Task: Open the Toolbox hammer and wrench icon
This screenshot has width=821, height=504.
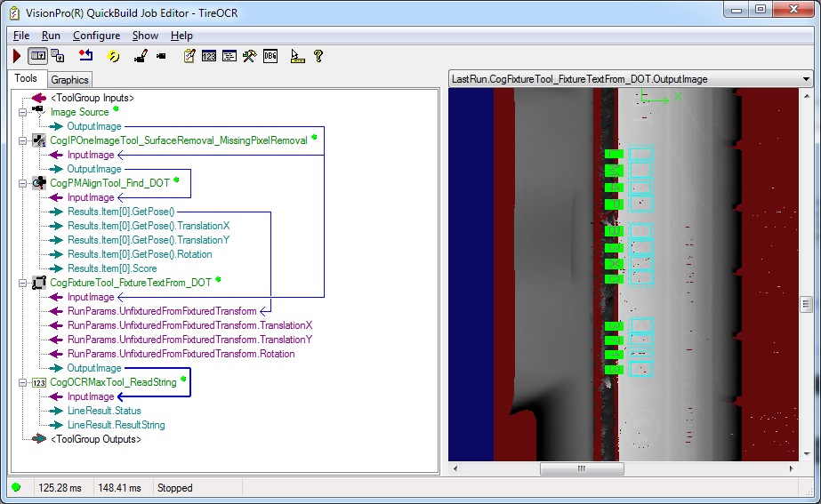Action: (250, 56)
